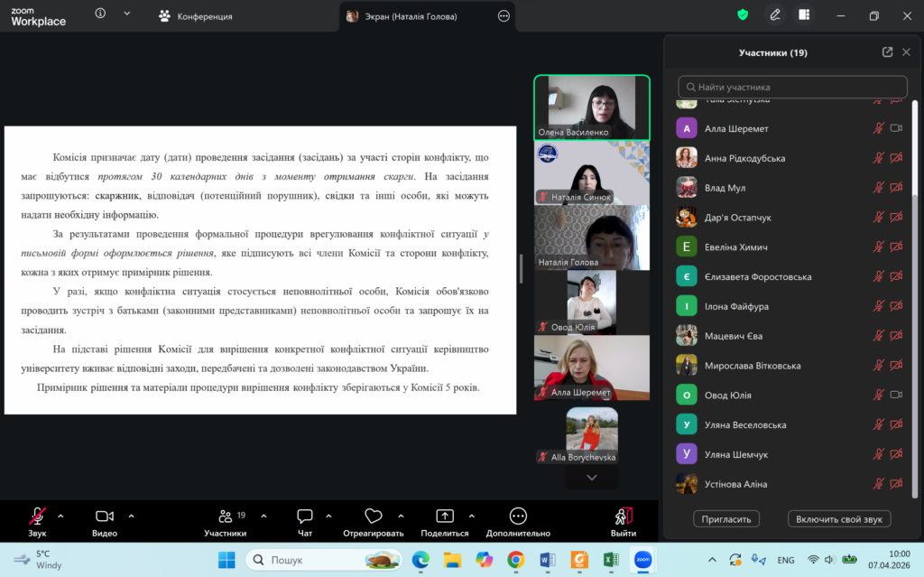924x577 pixels.
Task: Open the meeting info icon
Action: pos(100,14)
